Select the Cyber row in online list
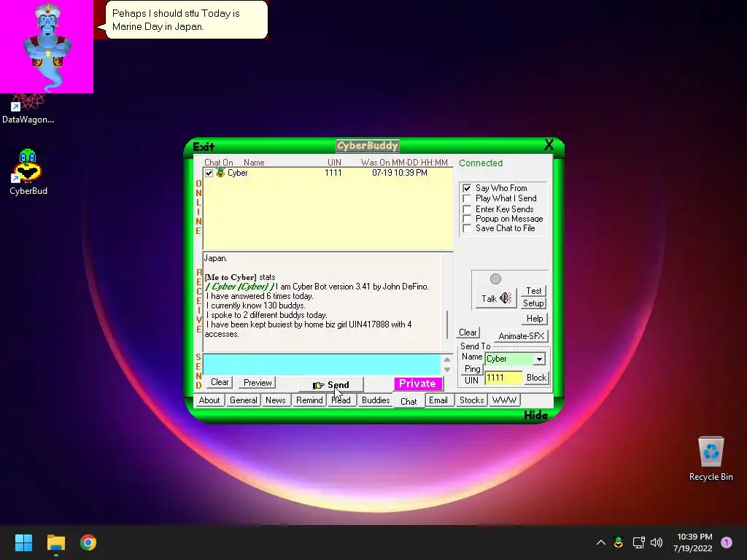Screen dimensions: 747x560 pos(328,173)
